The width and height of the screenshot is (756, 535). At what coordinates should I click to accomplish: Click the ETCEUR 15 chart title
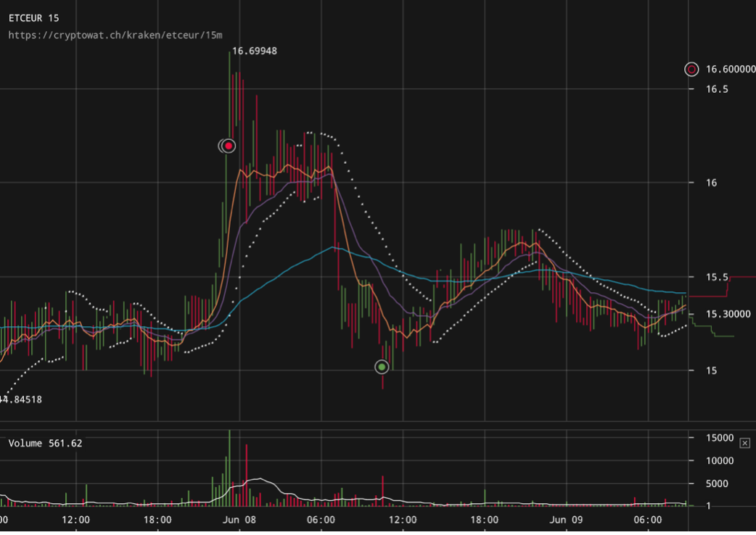(x=34, y=18)
